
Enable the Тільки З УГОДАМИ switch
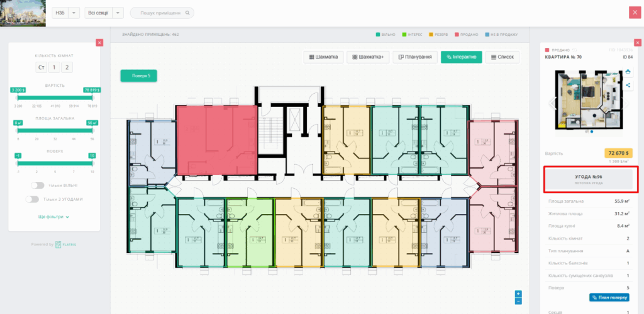32,199
